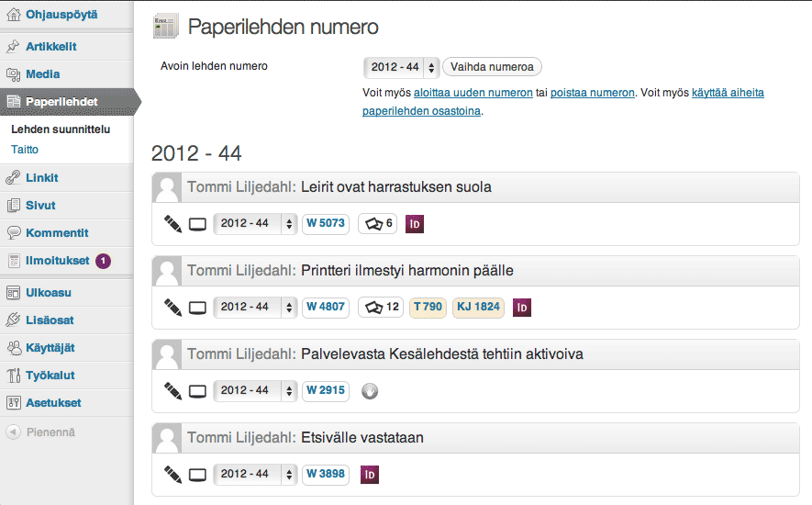Click the pencil edit icon for Leirit article

173,224
